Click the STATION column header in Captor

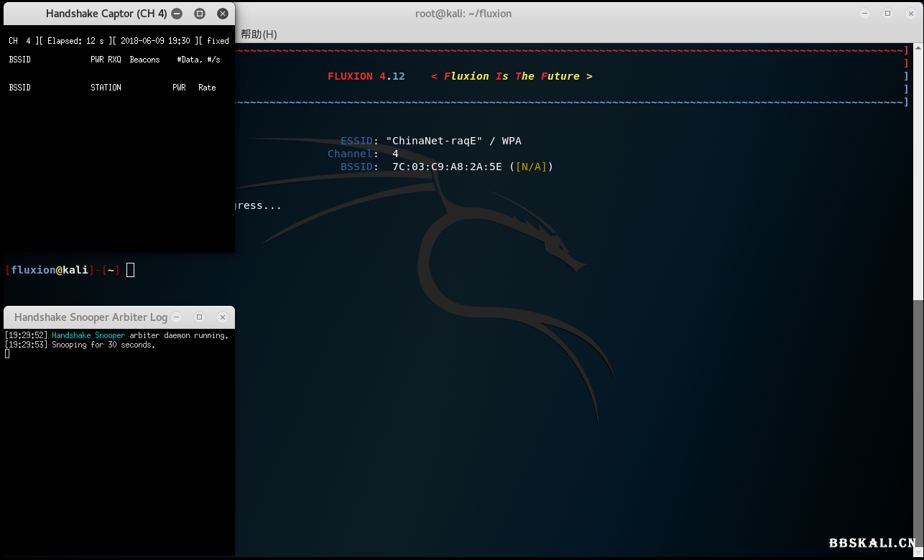tap(106, 88)
